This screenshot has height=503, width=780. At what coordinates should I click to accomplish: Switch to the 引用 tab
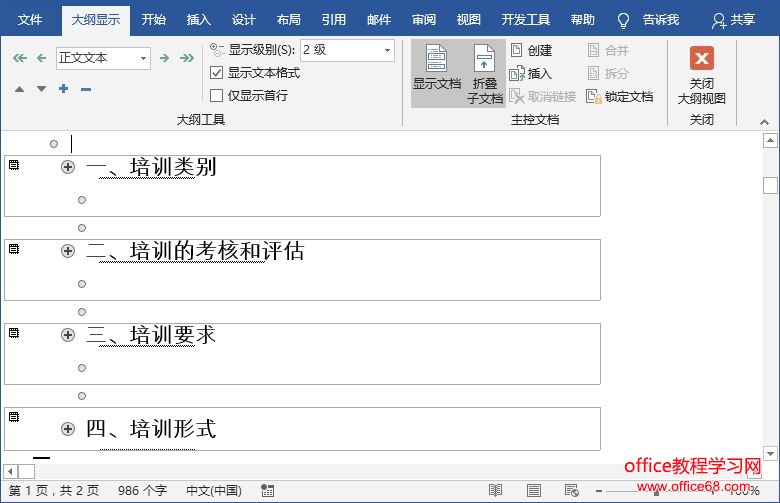334,20
